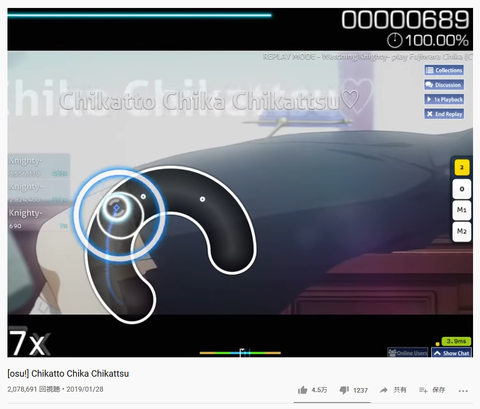
Task: Click the song progress bar at top
Action: point(139,15)
